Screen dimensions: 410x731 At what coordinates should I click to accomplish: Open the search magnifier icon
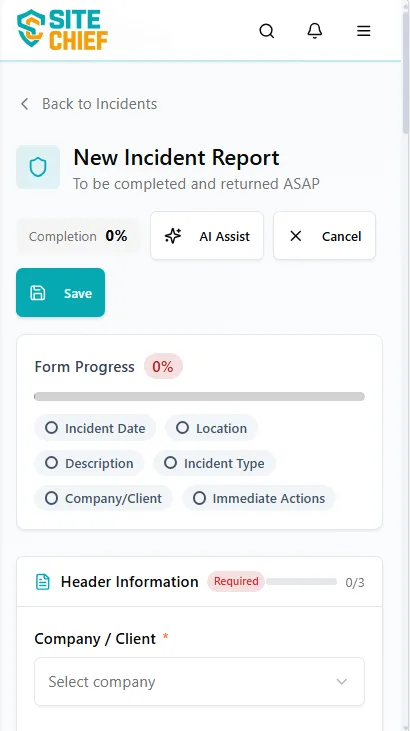[266, 31]
